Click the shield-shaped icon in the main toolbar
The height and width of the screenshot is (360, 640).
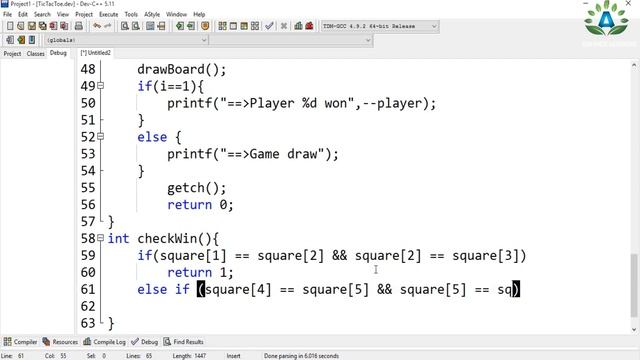205,26
